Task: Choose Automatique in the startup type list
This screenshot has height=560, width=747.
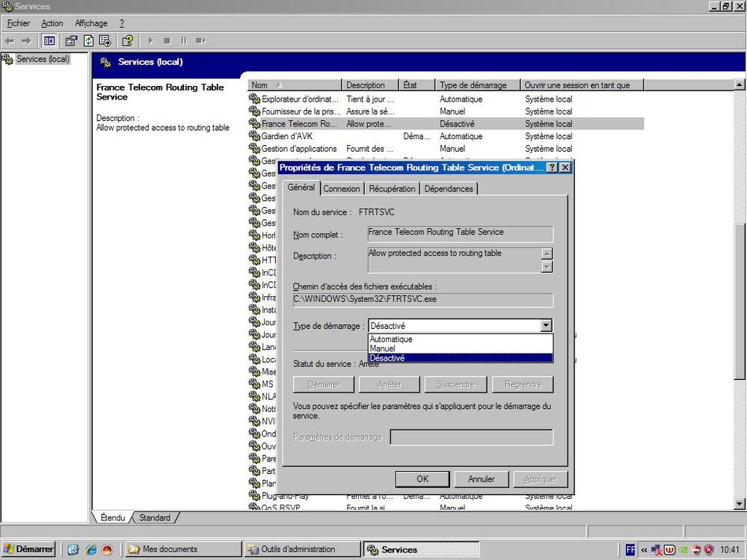Action: [391, 339]
